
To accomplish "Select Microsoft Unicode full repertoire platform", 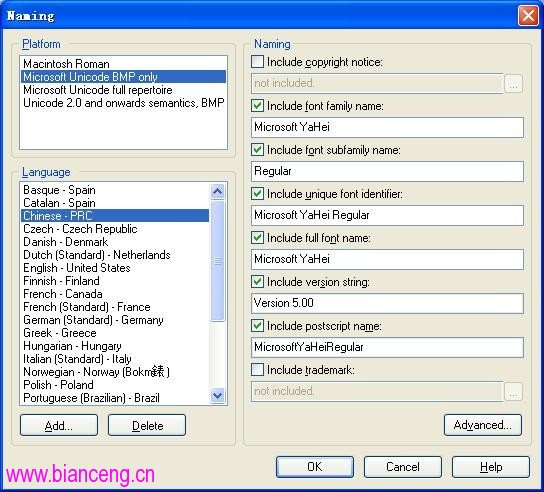I will [x=123, y=90].
